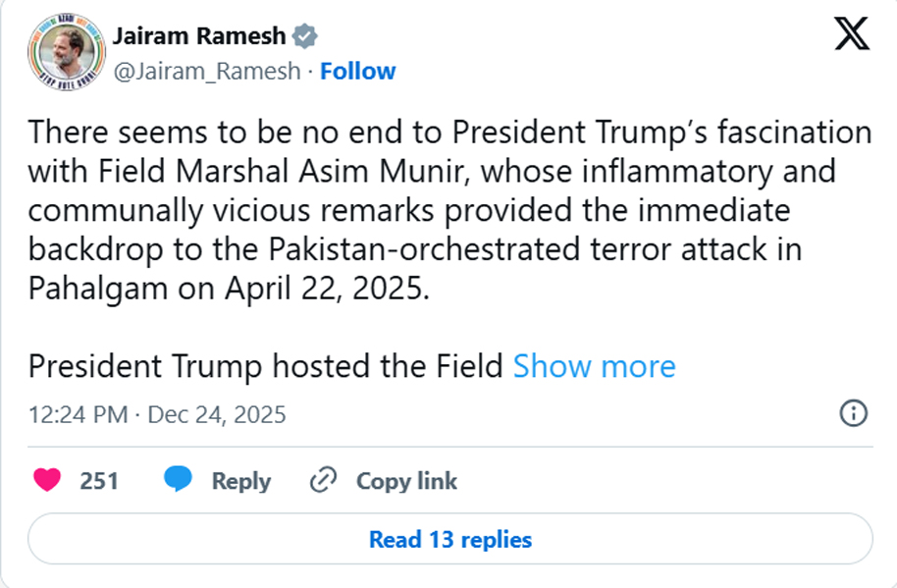Like the tweet with the heart icon
Image resolution: width=897 pixels, height=588 pixels.
point(47,481)
